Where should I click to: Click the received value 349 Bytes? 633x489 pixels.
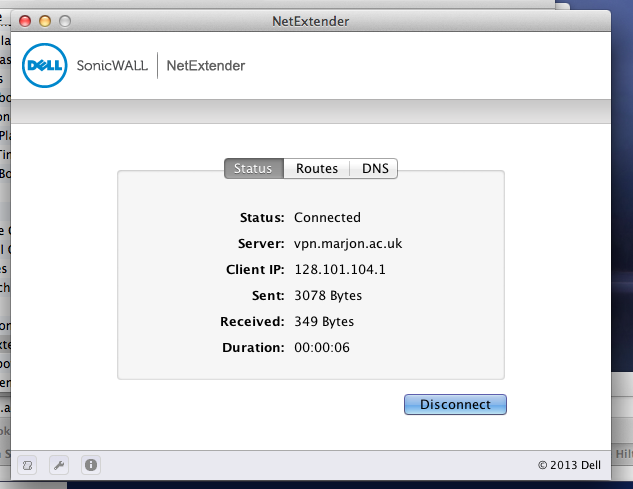[324, 321]
